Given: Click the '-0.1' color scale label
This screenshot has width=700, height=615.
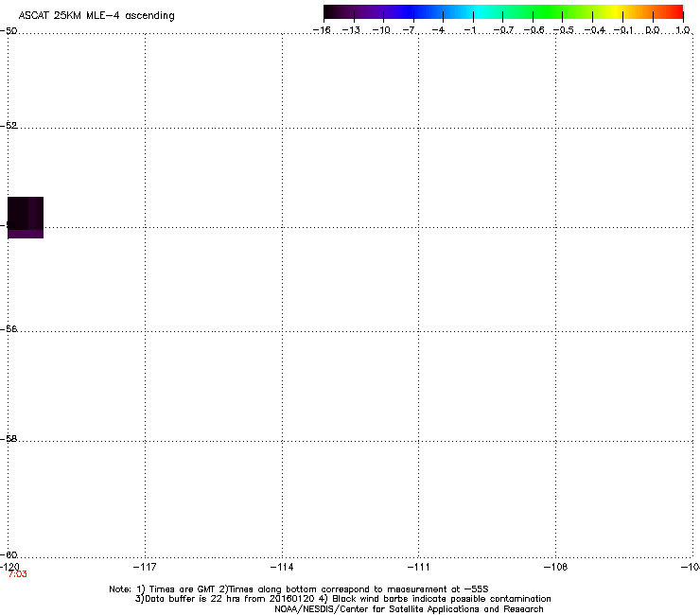Looking at the screenshot, I should pyautogui.click(x=623, y=30).
